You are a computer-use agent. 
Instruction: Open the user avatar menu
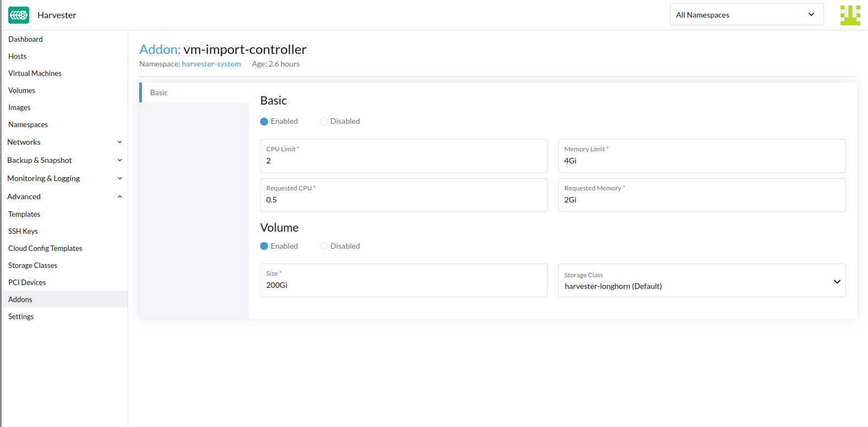coord(850,15)
